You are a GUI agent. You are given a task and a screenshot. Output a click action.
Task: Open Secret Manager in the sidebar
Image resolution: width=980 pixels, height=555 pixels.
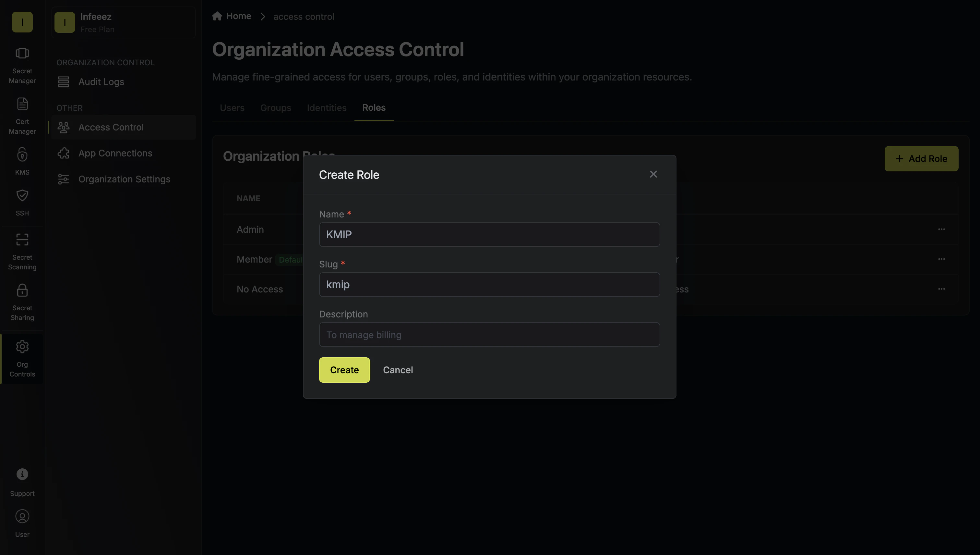(22, 66)
